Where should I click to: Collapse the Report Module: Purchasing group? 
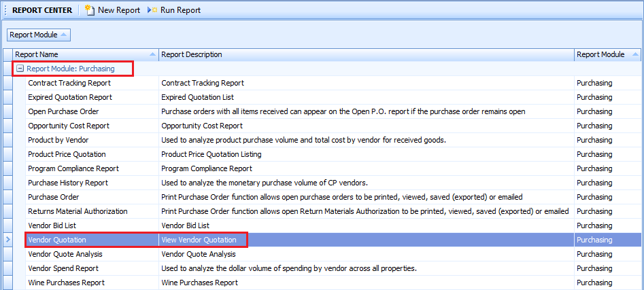[20, 69]
